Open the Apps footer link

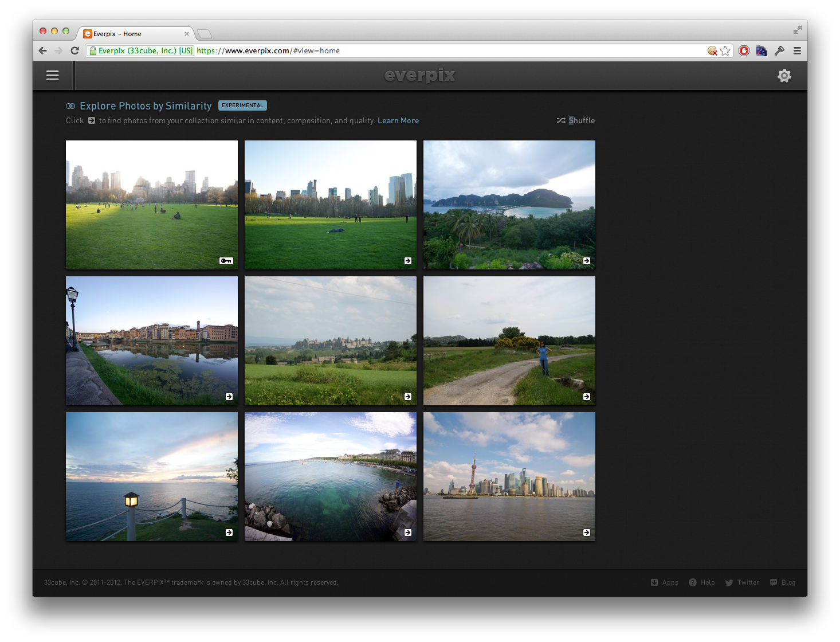(665, 582)
